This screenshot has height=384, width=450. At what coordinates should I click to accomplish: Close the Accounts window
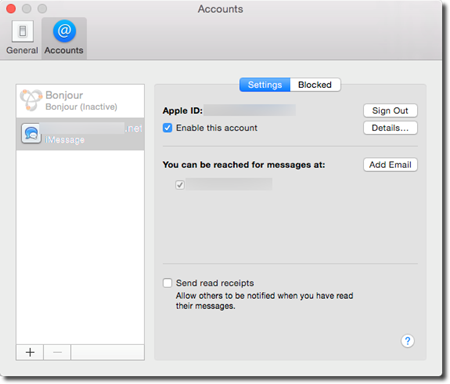click(11, 8)
